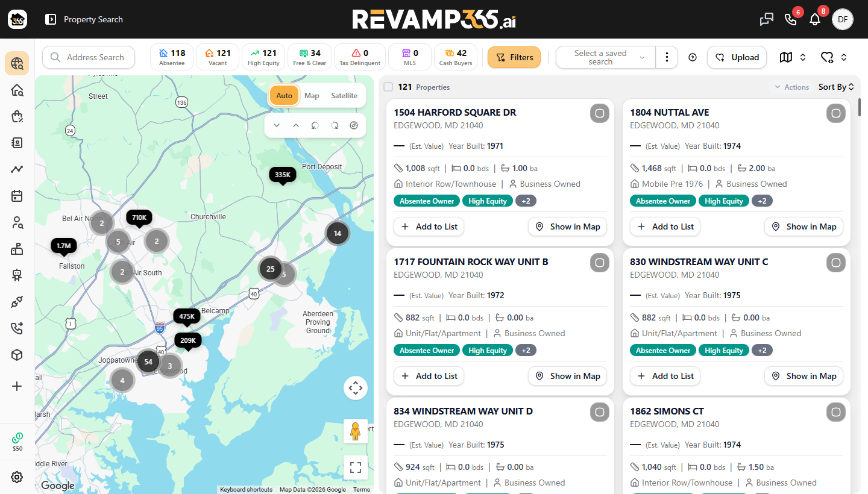Open the chat messages icon in header
Image resolution: width=868 pixels, height=494 pixels.
coord(767,19)
